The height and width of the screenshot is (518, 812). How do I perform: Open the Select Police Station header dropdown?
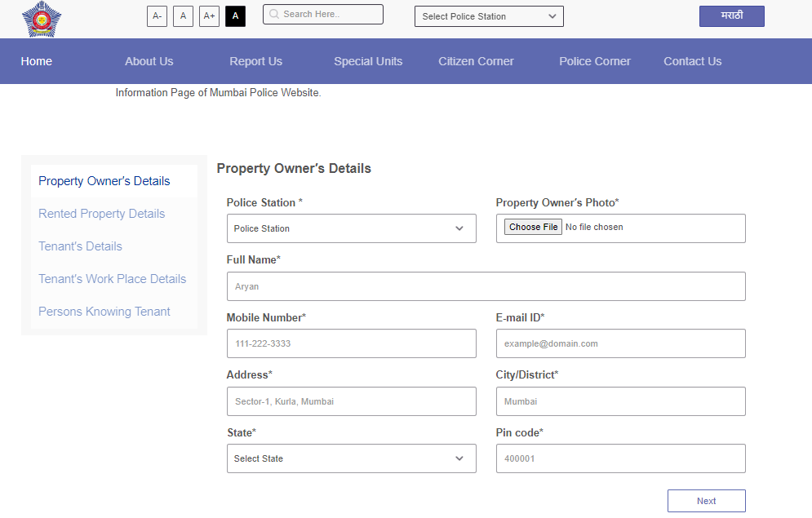coord(488,15)
